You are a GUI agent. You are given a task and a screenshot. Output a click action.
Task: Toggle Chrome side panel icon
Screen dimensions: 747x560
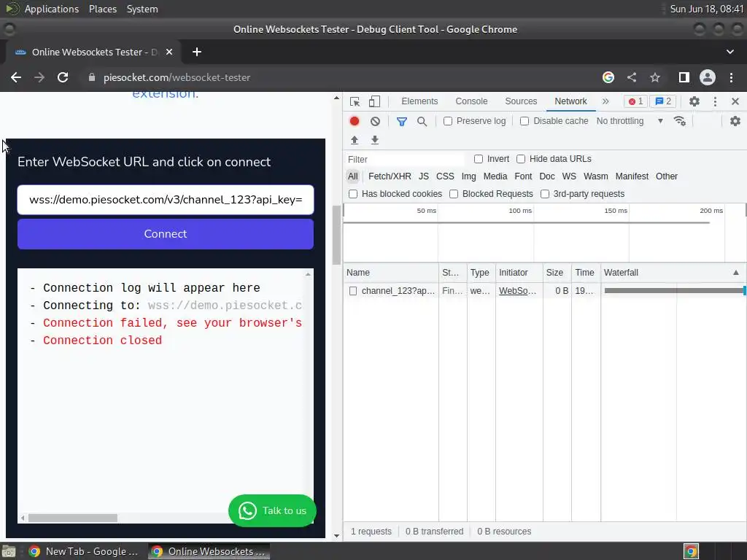(x=684, y=77)
